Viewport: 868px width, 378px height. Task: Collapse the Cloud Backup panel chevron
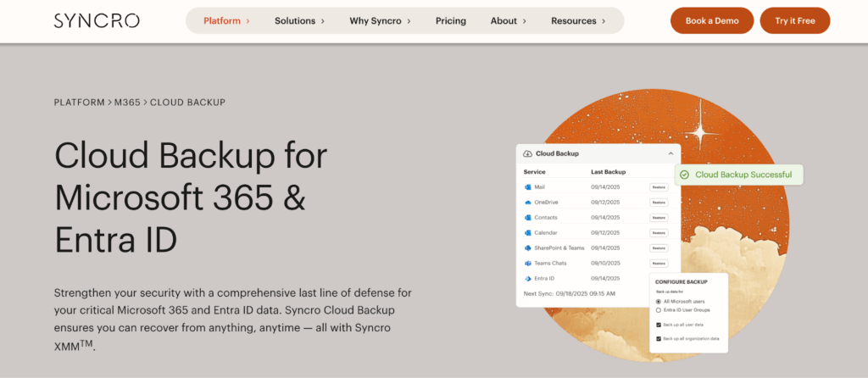670,153
